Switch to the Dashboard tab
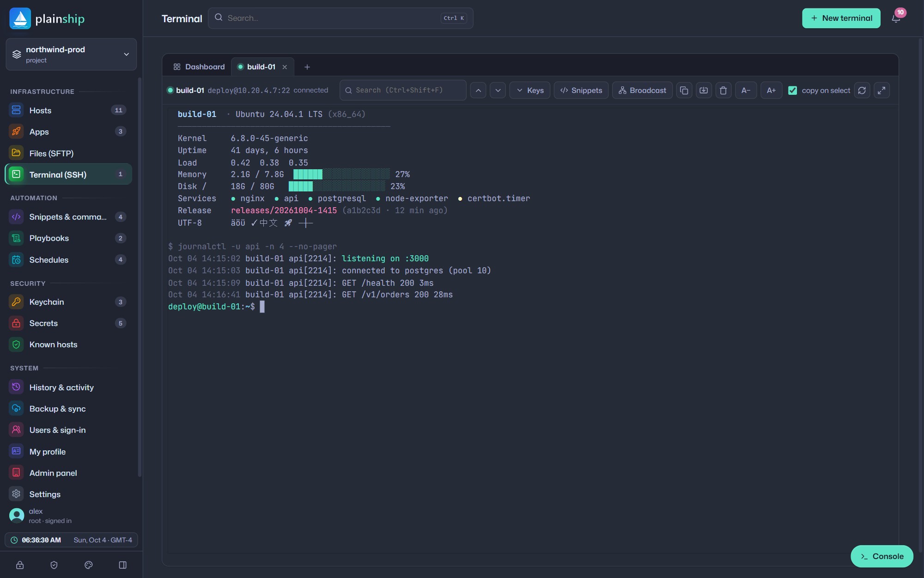The width and height of the screenshot is (924, 578). tap(199, 67)
